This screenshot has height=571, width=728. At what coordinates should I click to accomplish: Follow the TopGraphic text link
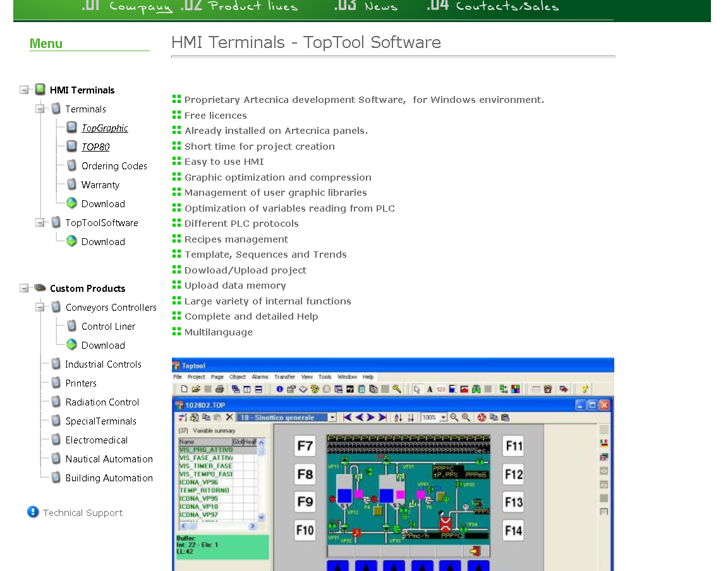104,128
